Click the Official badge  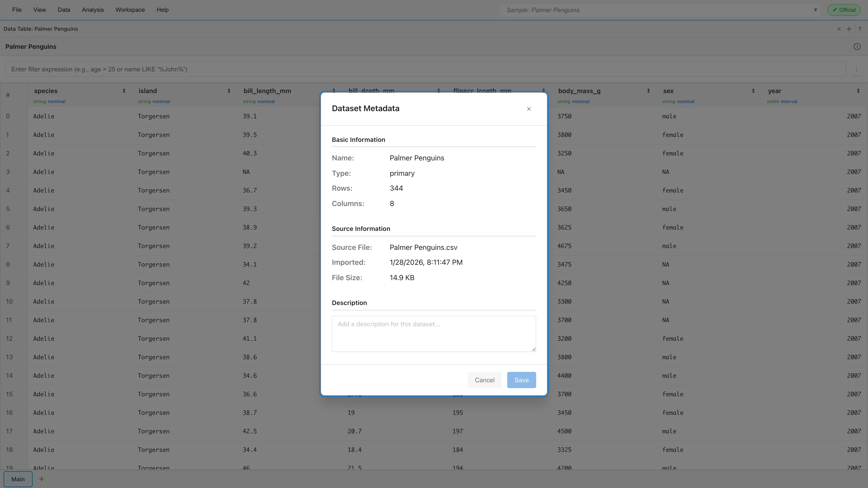tap(844, 10)
